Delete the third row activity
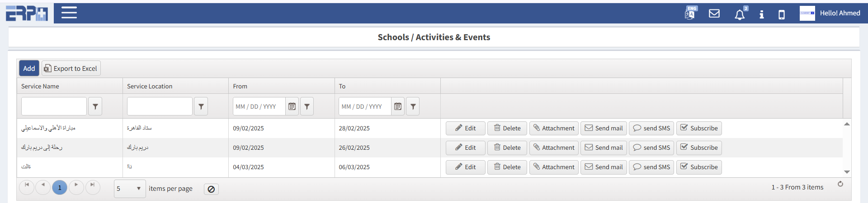The height and width of the screenshot is (203, 868). coord(507,167)
